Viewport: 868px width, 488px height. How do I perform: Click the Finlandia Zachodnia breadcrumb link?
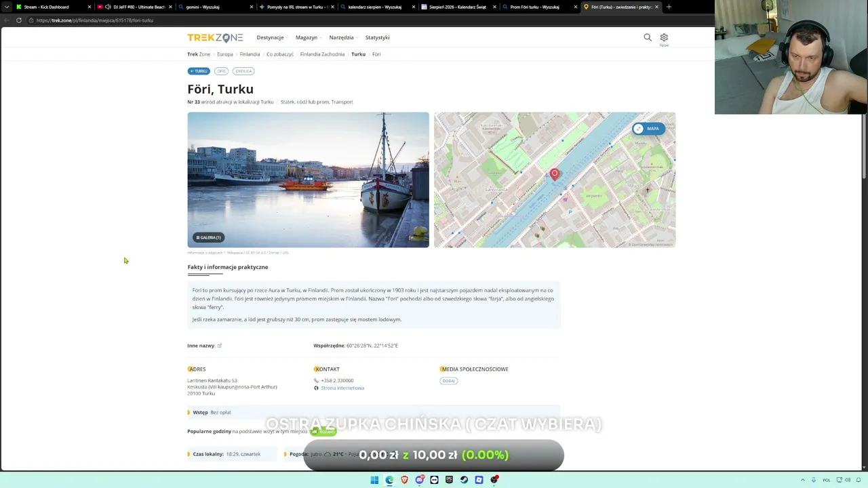point(322,54)
